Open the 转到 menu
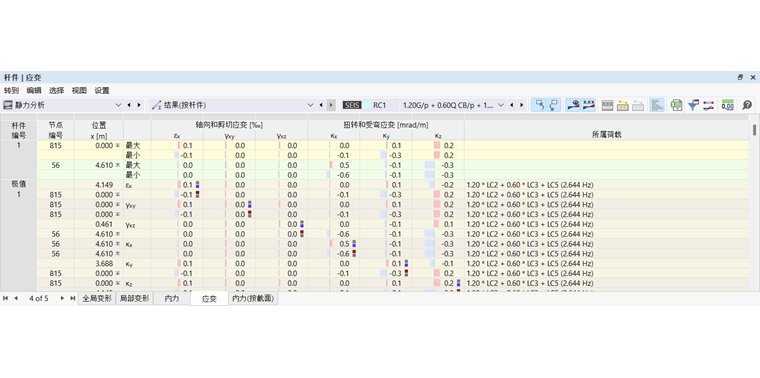Viewport: 760px width, 378px height. pos(11,90)
